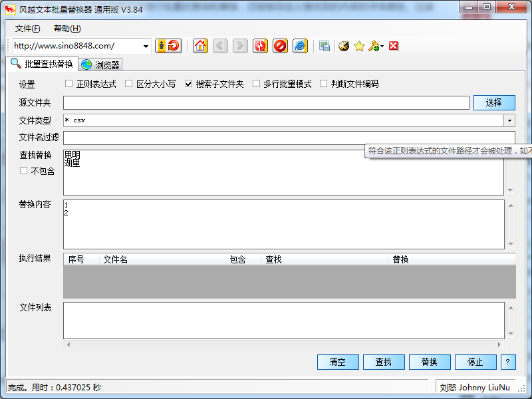Open dropdown arrow next to hammer icon
Viewport: 532px width, 399px height.
click(x=382, y=46)
